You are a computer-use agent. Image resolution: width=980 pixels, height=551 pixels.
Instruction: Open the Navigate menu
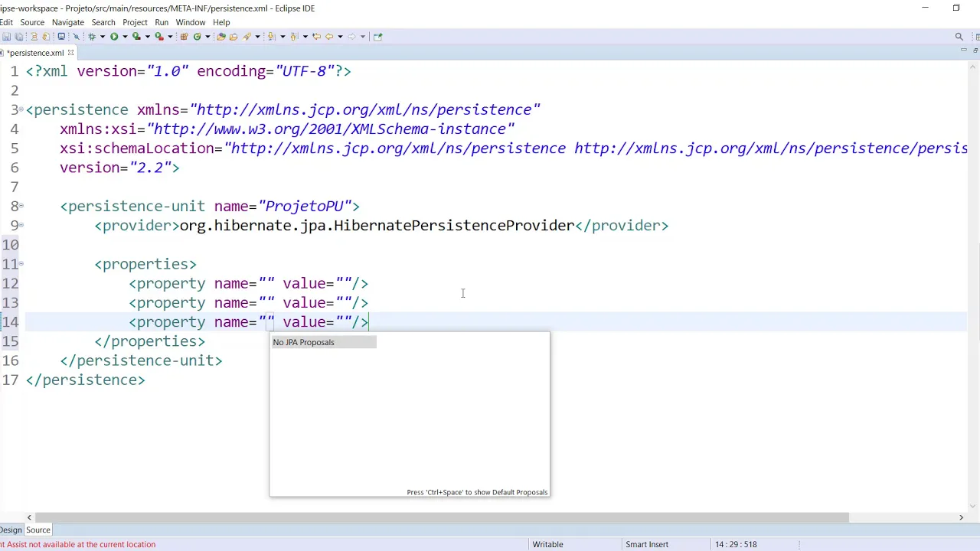tap(68, 22)
